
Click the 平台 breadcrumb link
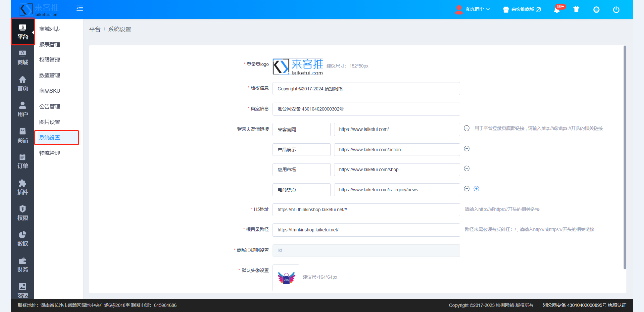click(95, 29)
